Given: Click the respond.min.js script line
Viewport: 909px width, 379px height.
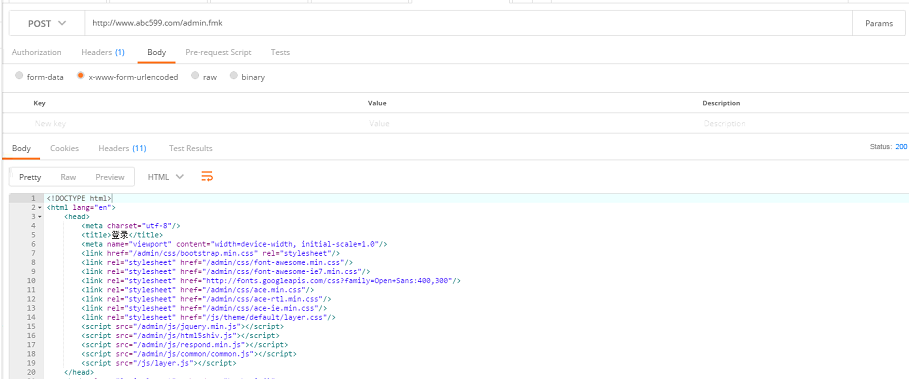Looking at the screenshot, I should point(183,345).
